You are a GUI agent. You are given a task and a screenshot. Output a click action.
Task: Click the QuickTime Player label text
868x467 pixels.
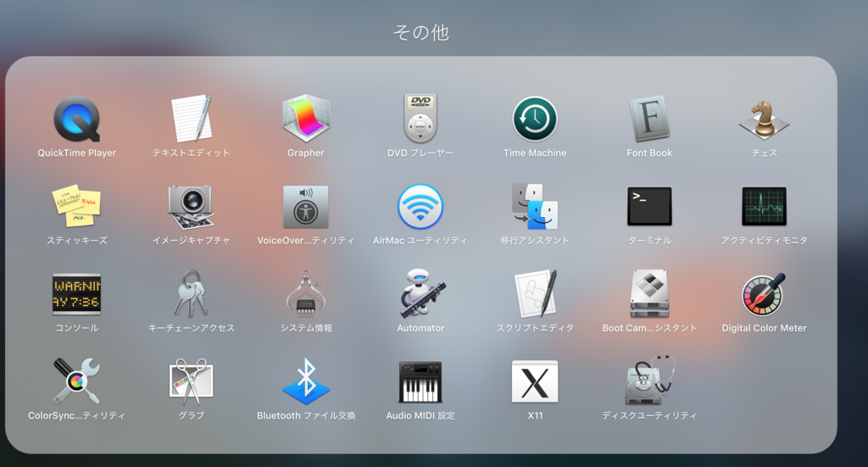[x=76, y=153]
